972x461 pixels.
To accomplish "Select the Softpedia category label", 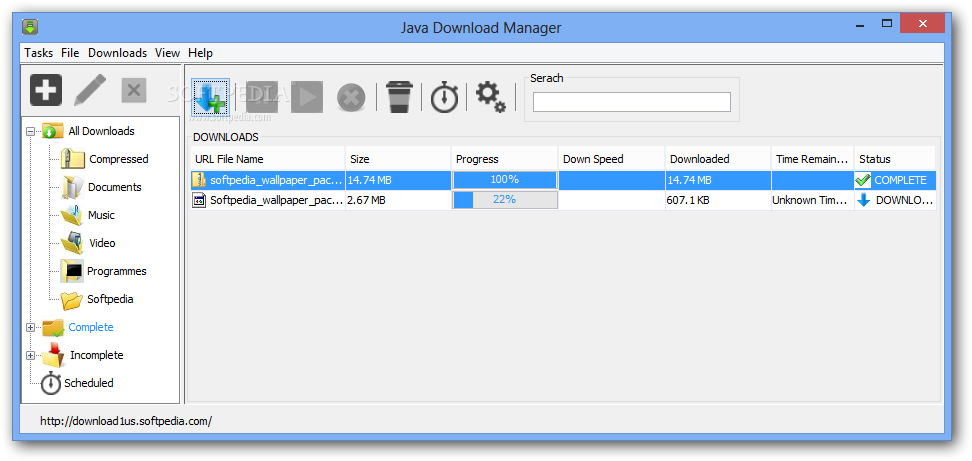I will pyautogui.click(x=110, y=299).
